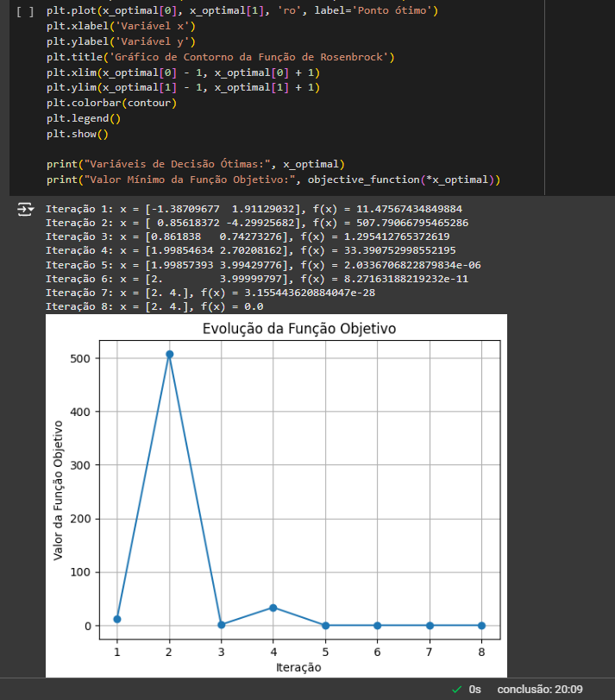Click the Iteração 8 output line
The width and height of the screenshot is (615, 700).
[x=154, y=306]
